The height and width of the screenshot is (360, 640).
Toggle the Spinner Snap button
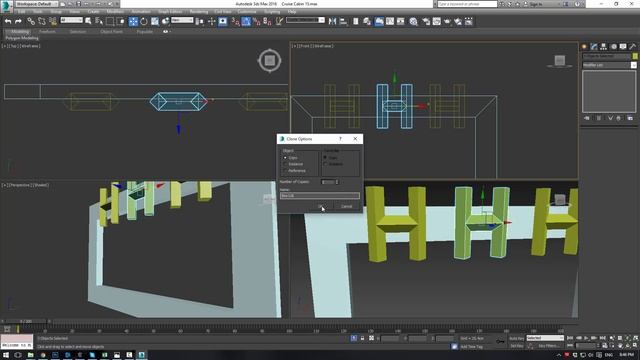(267, 21)
